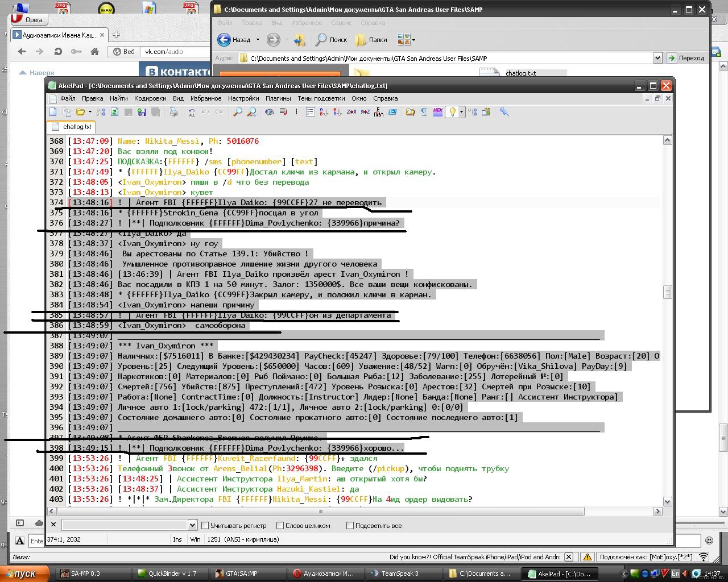The height and width of the screenshot is (582, 728).
Task: Open the Темы подсветки menu
Action: [321, 98]
